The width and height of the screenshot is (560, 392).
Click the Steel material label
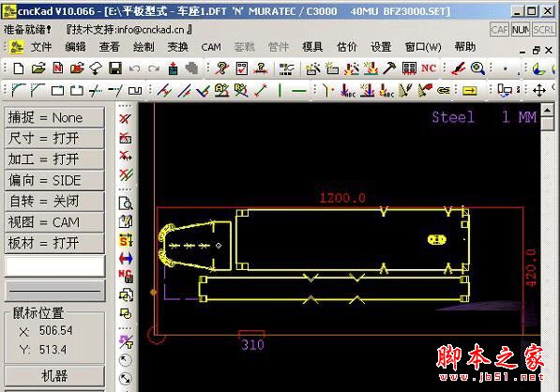coord(453,117)
